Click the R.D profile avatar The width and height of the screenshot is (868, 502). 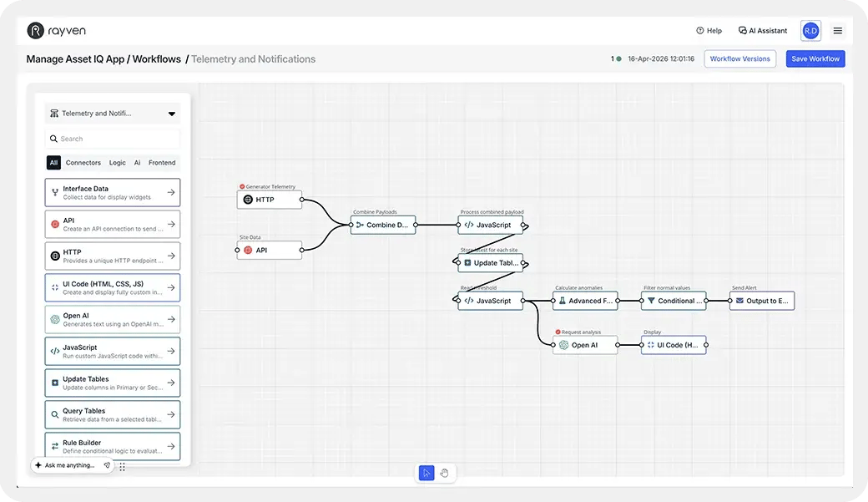coord(809,30)
